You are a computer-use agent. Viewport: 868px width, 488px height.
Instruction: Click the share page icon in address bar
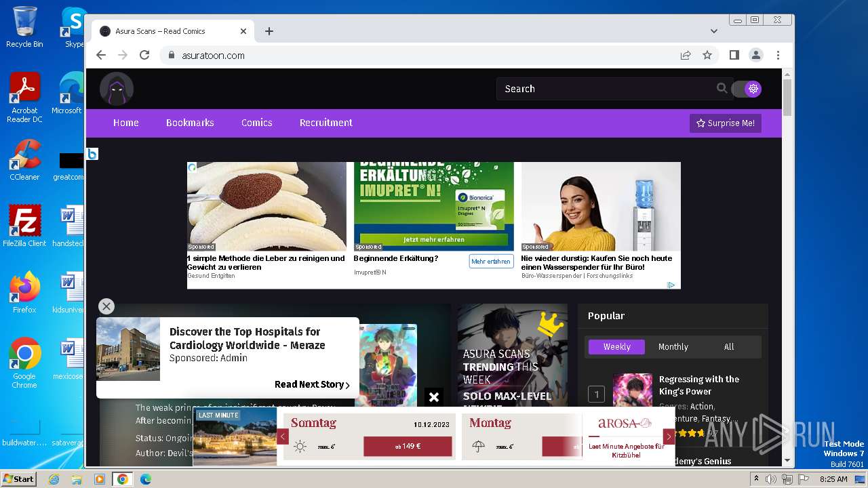[x=686, y=56]
